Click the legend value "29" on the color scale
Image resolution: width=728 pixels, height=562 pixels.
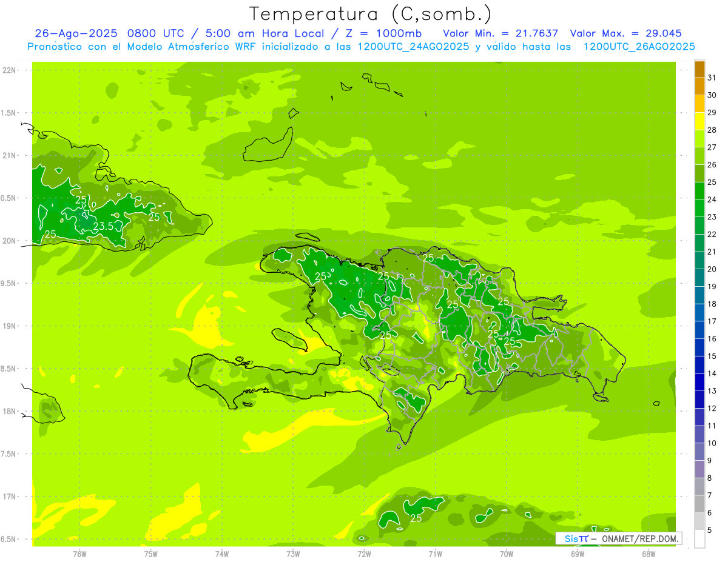pos(712,112)
